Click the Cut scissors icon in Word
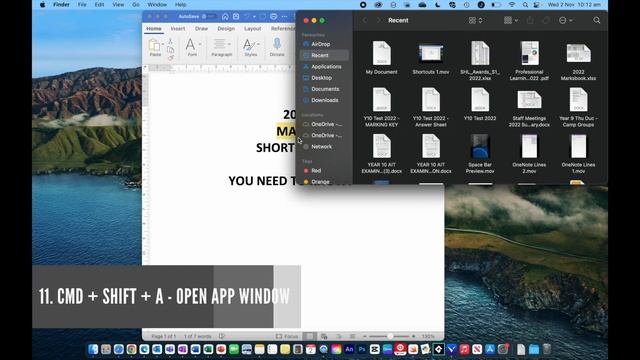Viewport: 640px width, 360px height. pyautogui.click(x=170, y=42)
